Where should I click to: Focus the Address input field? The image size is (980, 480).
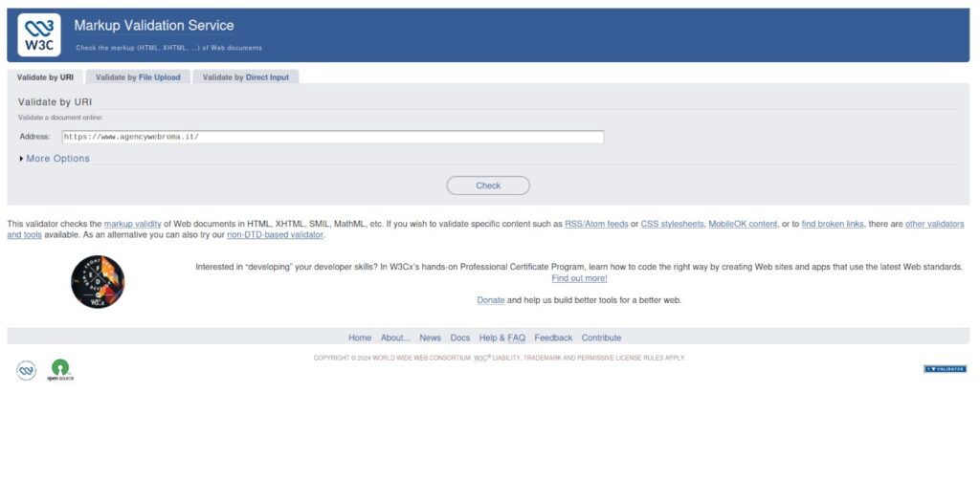point(333,137)
